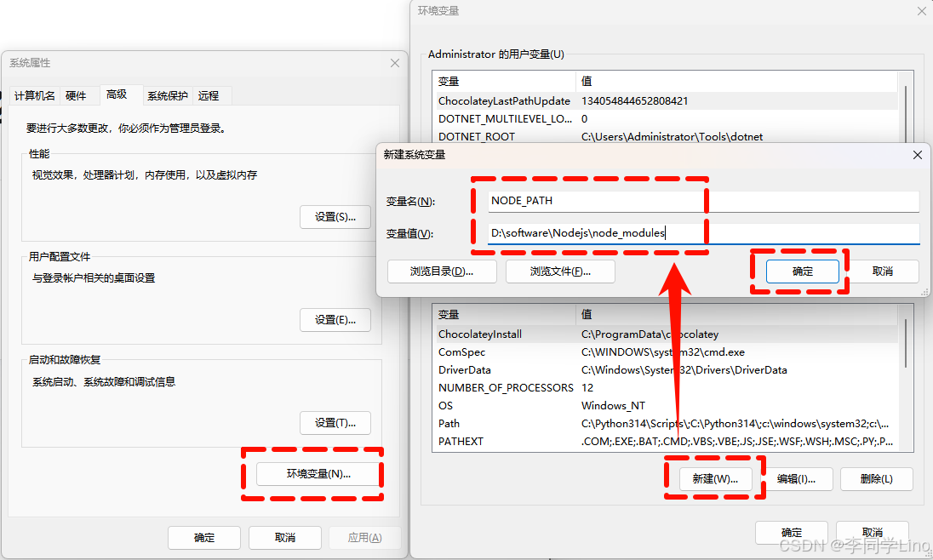Screen dimensions: 933x560
Task: Click 浏览目录(D)... button
Action: (x=442, y=271)
